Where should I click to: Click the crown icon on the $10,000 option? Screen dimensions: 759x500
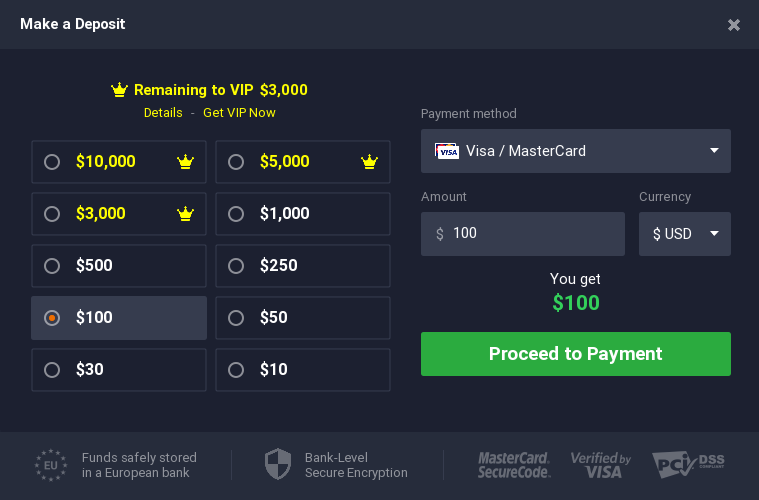click(x=185, y=162)
